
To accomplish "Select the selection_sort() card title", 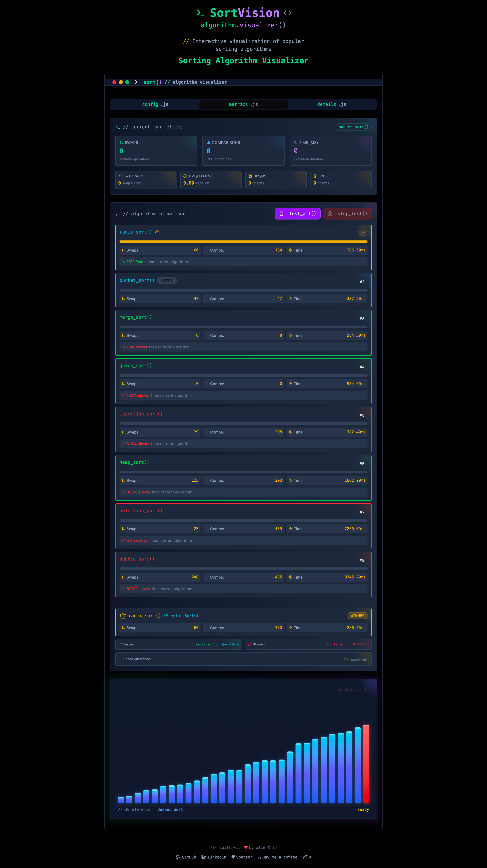I will coord(141,511).
